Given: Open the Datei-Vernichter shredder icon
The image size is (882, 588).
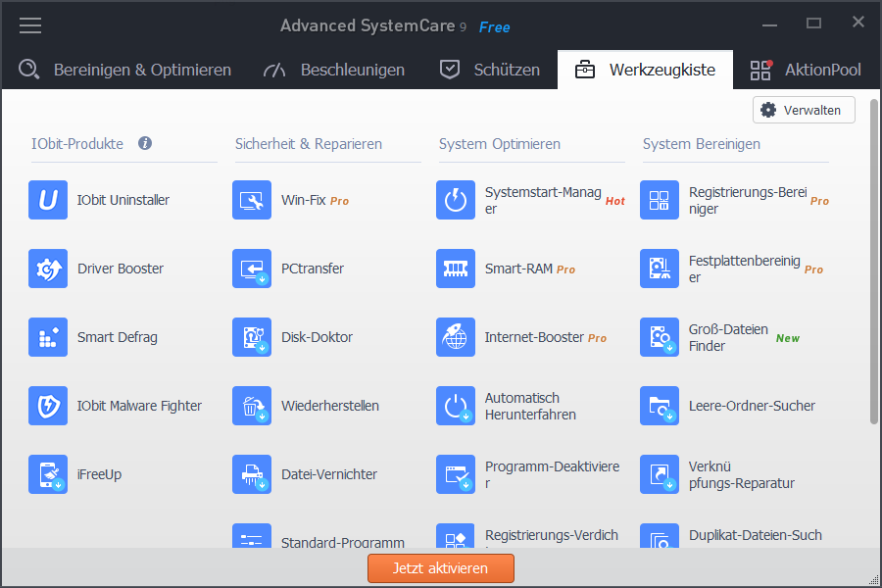Looking at the screenshot, I should click(252, 474).
